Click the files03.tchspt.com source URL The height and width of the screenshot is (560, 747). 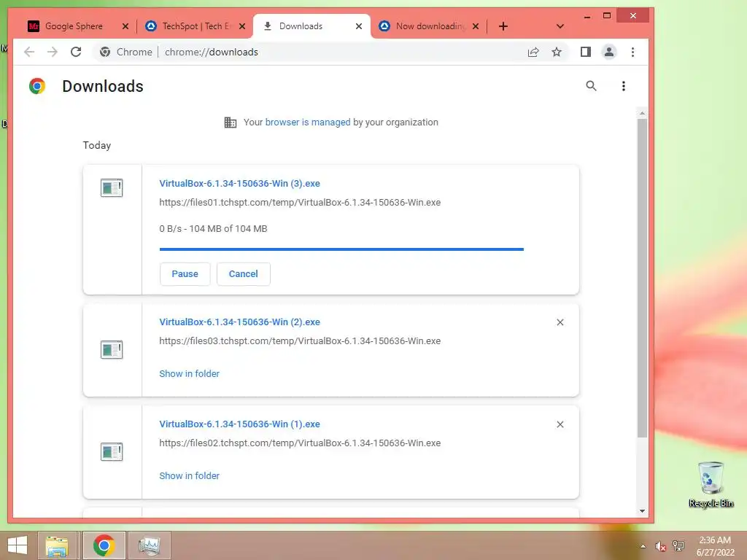[x=300, y=341]
